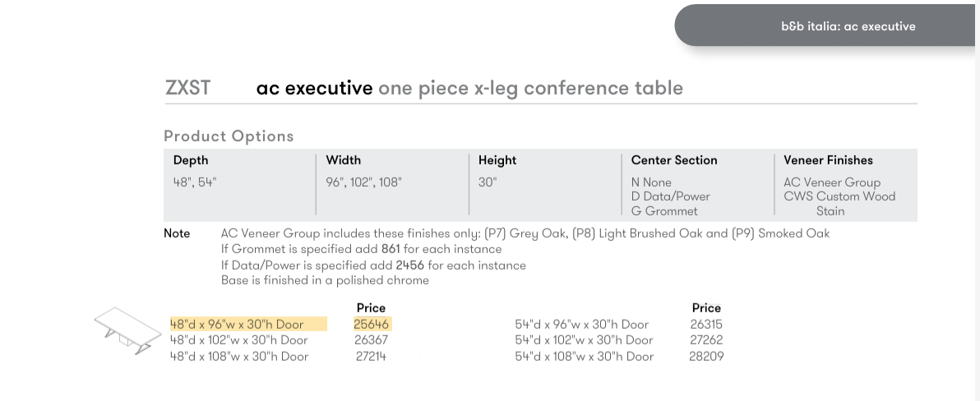Viewport: 980px width, 401px height.
Task: Click the Grommet add 861 note line
Action: [361, 249]
